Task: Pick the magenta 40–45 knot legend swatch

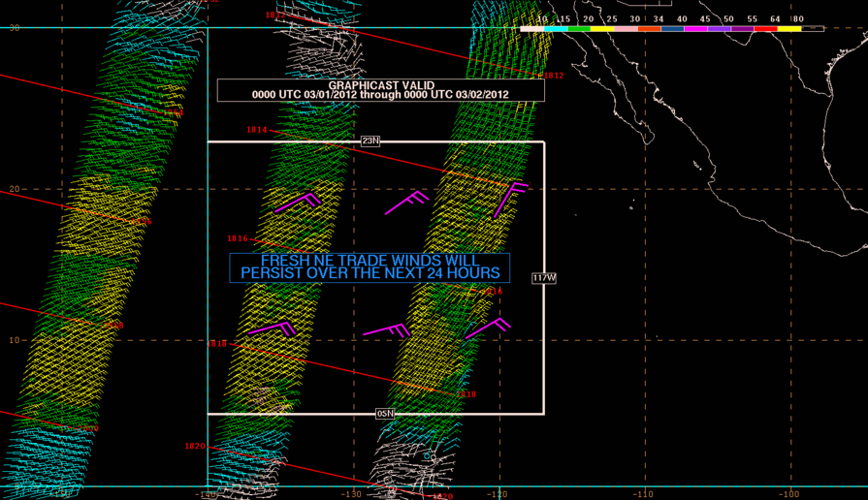Action: (695, 29)
